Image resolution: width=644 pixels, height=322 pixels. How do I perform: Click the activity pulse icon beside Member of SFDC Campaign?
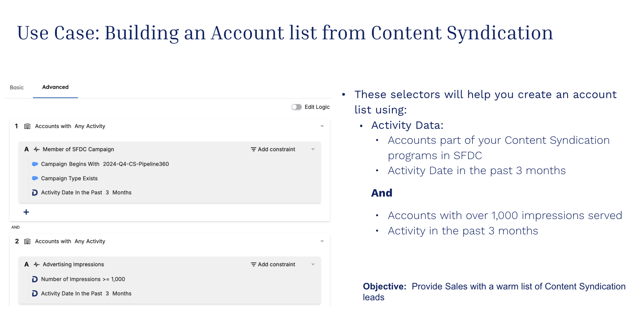36,149
